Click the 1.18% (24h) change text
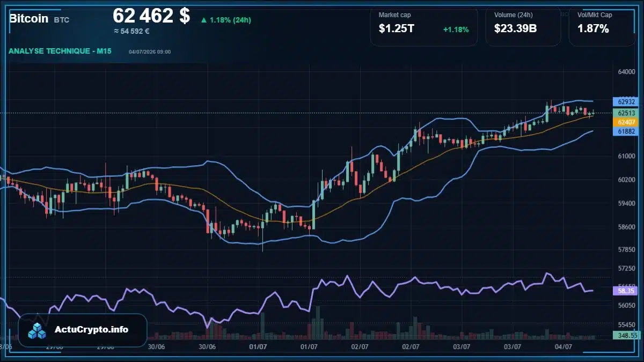Screen dimensions: 644x362 (x=230, y=20)
